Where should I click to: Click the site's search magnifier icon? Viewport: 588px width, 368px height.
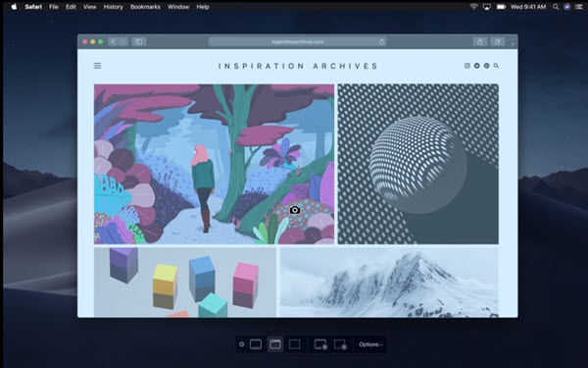496,66
